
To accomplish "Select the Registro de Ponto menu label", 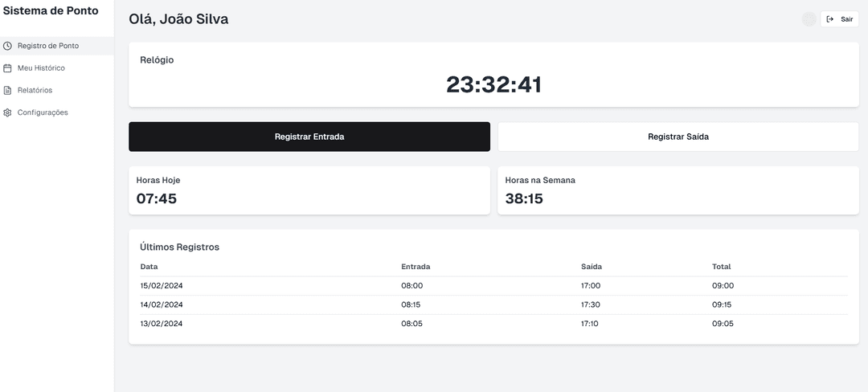I will pos(48,46).
